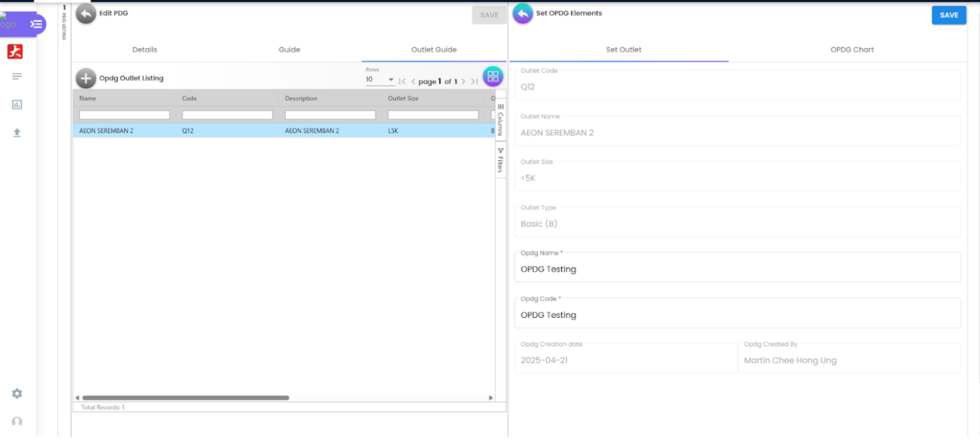Expand the Filters side panel
980x440 pixels.
point(501,160)
